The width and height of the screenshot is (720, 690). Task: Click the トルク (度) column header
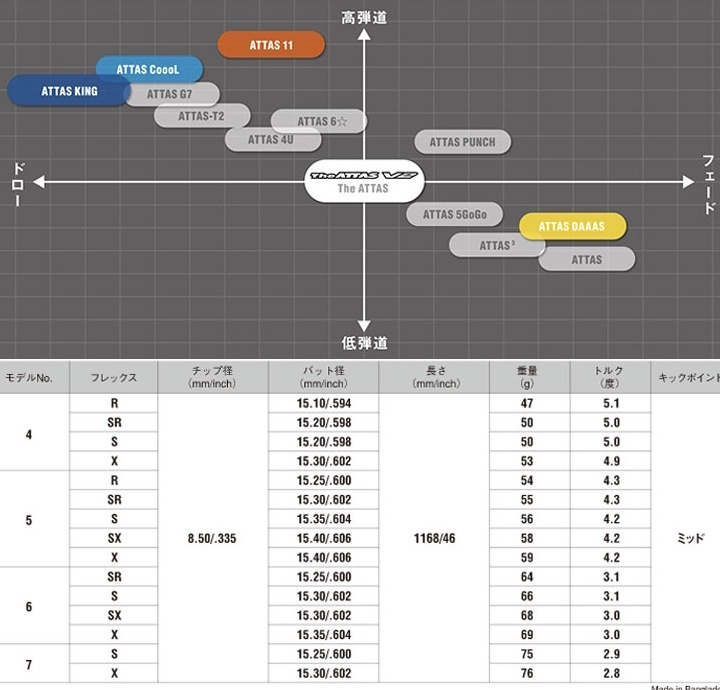609,377
